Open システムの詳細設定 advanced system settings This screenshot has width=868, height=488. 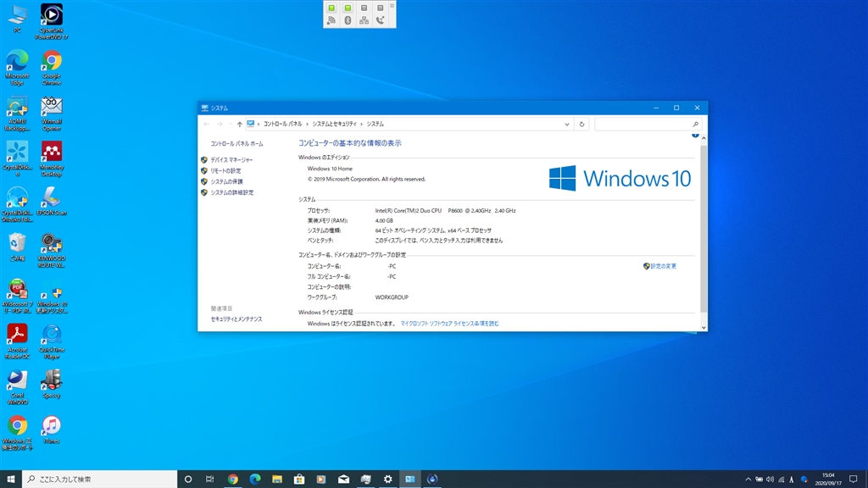click(231, 192)
